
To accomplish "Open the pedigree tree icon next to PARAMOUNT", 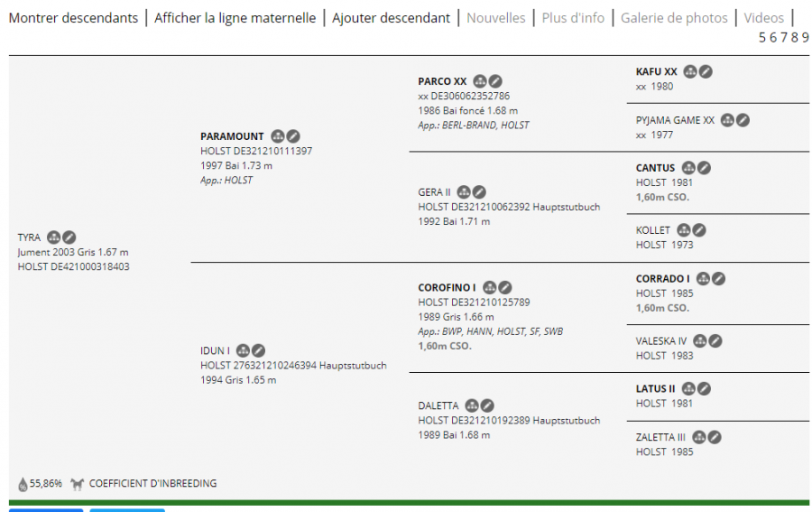I will pyautogui.click(x=278, y=136).
